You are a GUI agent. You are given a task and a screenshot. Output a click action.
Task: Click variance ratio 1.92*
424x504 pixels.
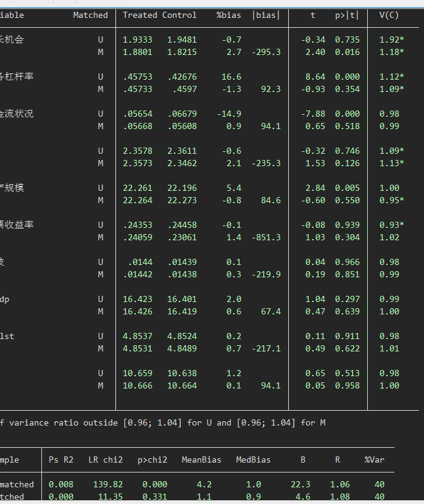click(x=391, y=40)
